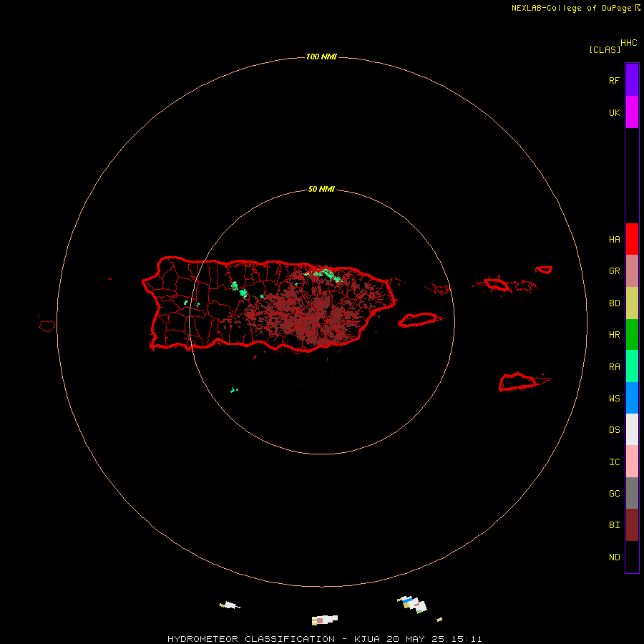Click the DS legend label
Screen dimensions: 644x644
(614, 430)
